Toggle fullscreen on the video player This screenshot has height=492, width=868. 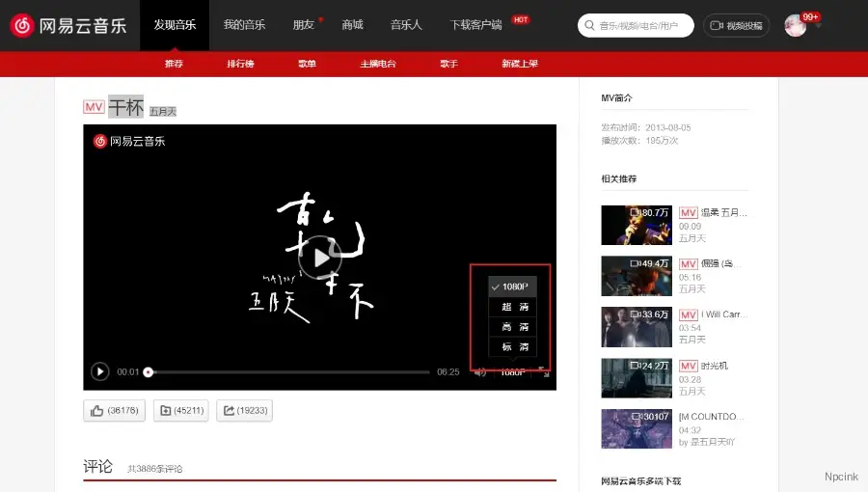point(543,372)
